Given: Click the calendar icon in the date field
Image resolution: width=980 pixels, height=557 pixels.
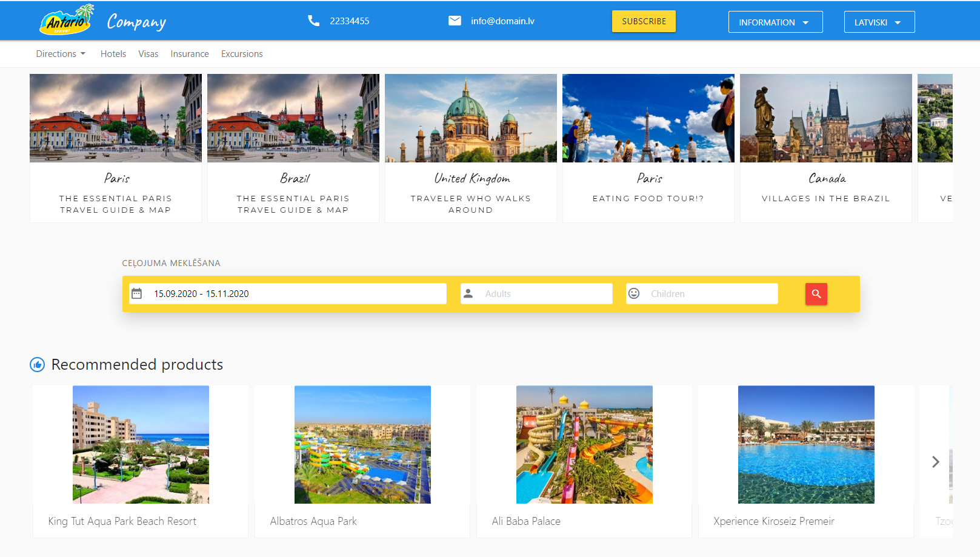Looking at the screenshot, I should [138, 293].
